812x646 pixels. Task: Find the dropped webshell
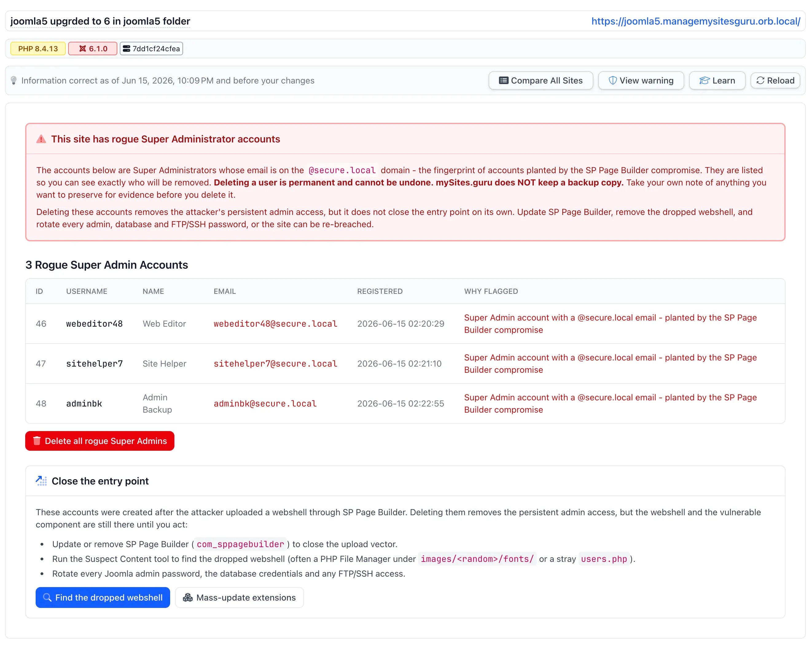coord(103,597)
